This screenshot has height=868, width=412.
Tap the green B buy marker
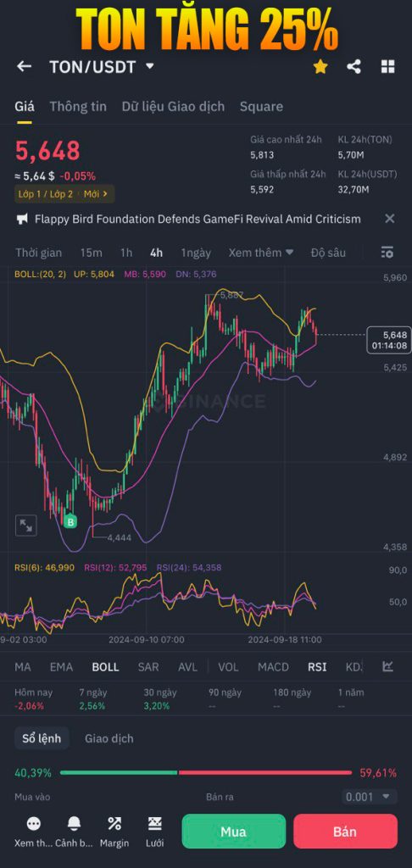point(70,521)
